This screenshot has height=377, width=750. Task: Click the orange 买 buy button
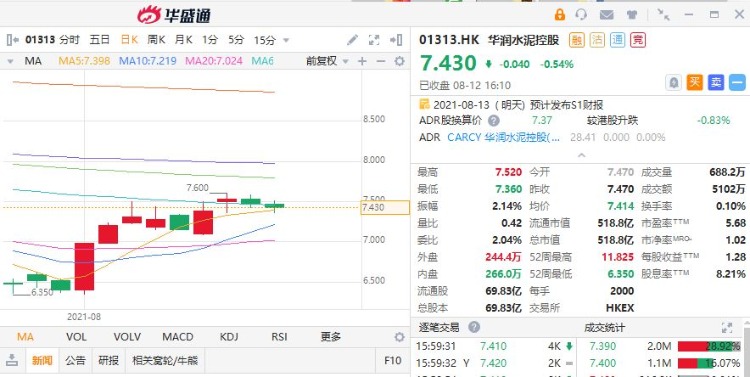(695, 83)
